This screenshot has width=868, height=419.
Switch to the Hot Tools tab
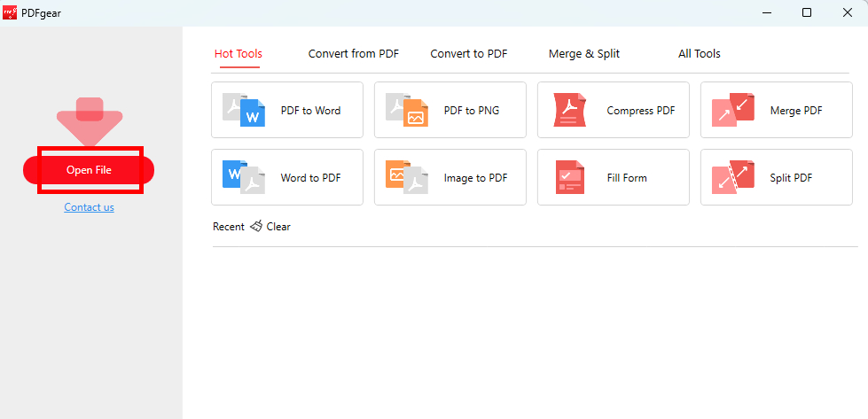pos(239,54)
